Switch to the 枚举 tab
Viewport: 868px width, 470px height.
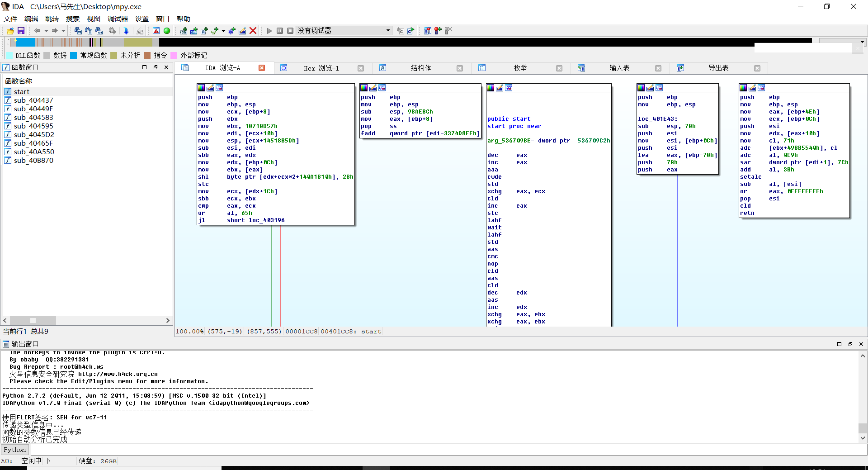(520, 68)
